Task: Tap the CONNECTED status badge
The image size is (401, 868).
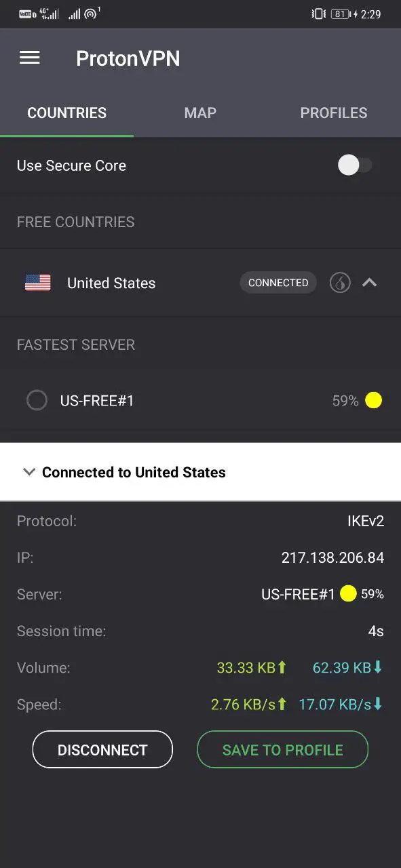Action: (x=278, y=283)
